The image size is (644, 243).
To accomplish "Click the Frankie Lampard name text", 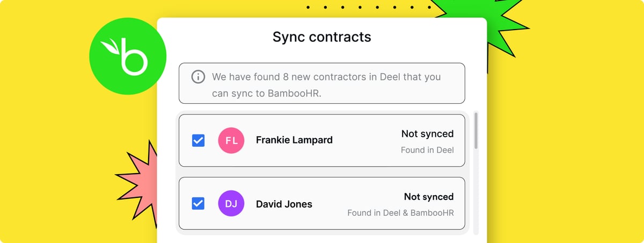I will pyautogui.click(x=294, y=140).
